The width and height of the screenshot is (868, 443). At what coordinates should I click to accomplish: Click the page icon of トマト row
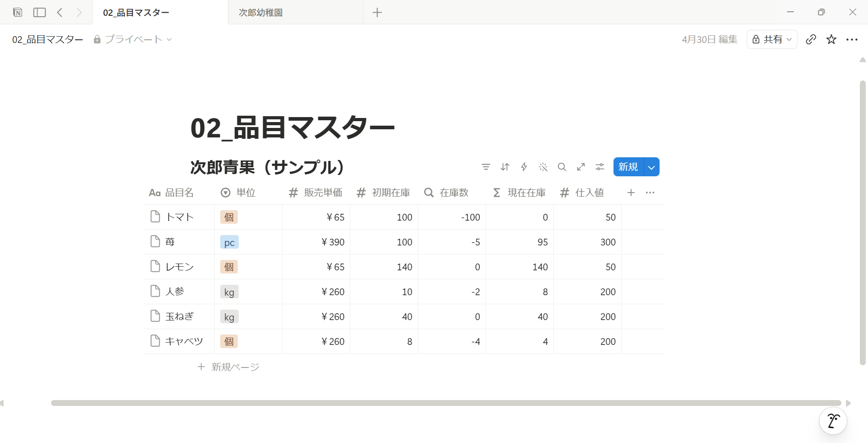(155, 217)
